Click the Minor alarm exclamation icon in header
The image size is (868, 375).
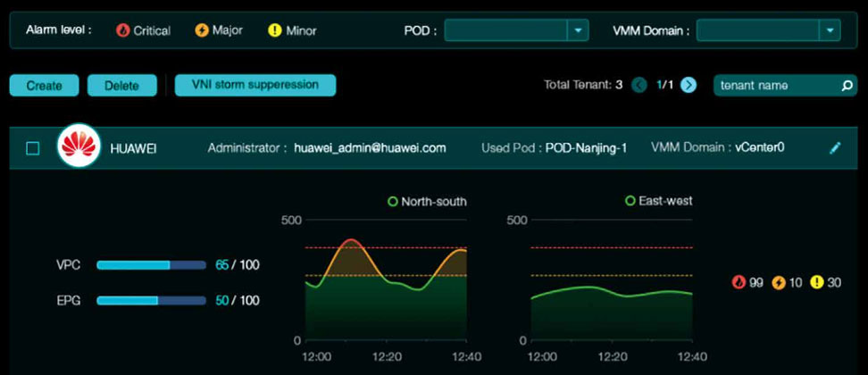tap(274, 30)
